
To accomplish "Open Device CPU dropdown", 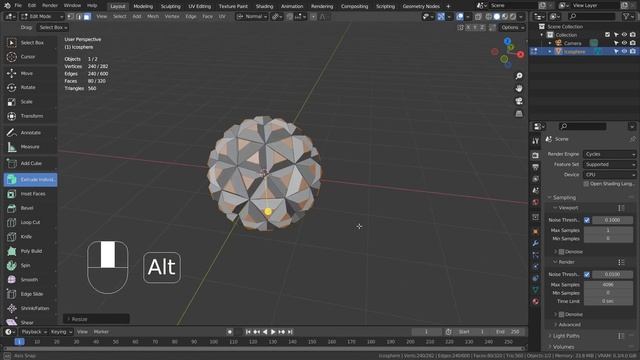I will tap(609, 175).
